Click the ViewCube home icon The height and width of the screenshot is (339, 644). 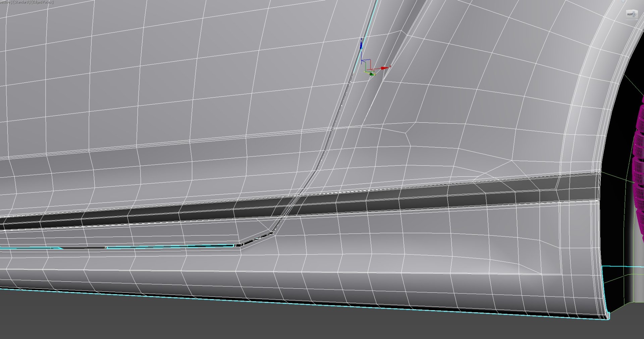(623, 2)
